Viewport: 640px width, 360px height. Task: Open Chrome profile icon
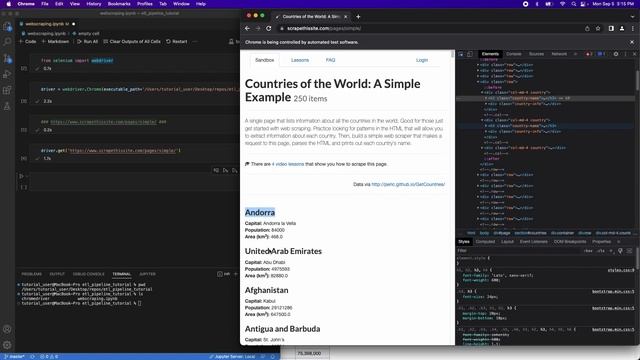pyautogui.click(x=622, y=29)
